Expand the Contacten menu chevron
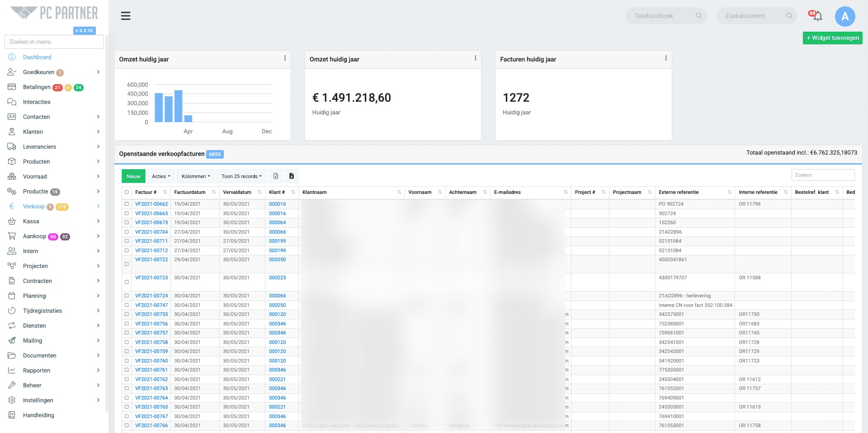 [x=98, y=117]
